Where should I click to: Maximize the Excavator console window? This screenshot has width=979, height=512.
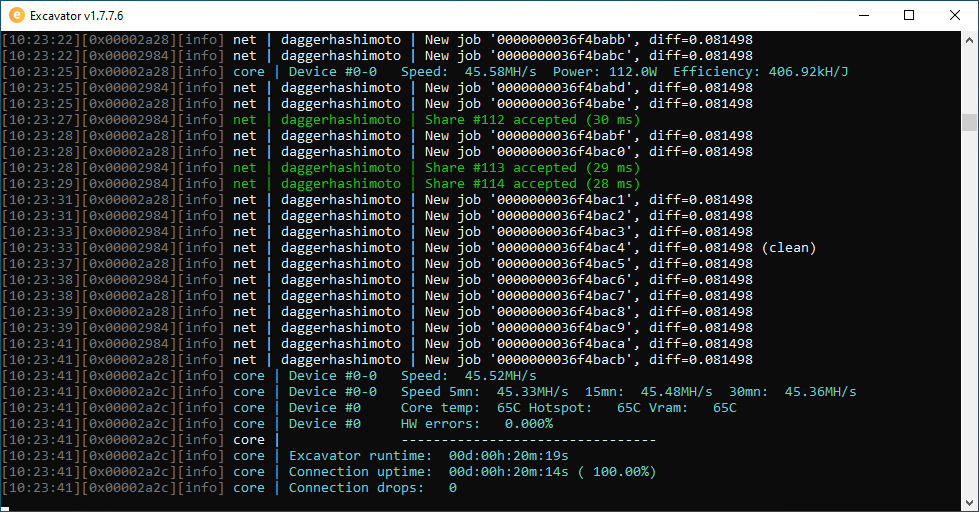tap(909, 16)
